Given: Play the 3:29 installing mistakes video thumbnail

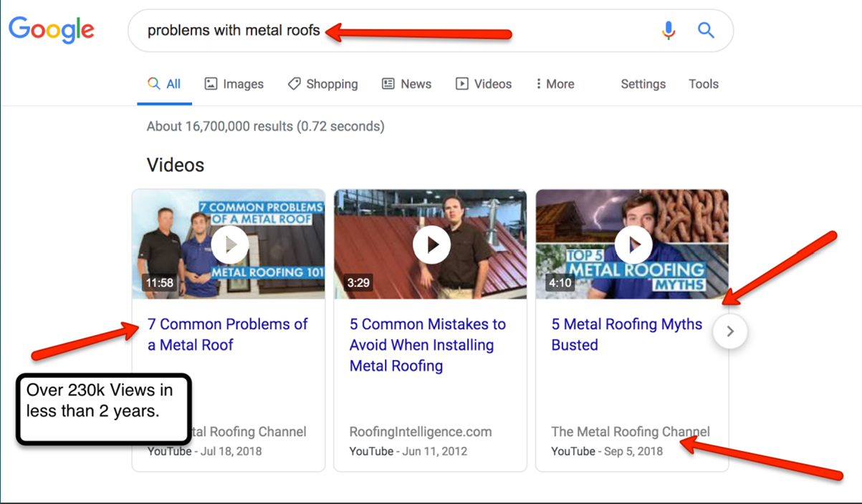Looking at the screenshot, I should pyautogui.click(x=431, y=244).
